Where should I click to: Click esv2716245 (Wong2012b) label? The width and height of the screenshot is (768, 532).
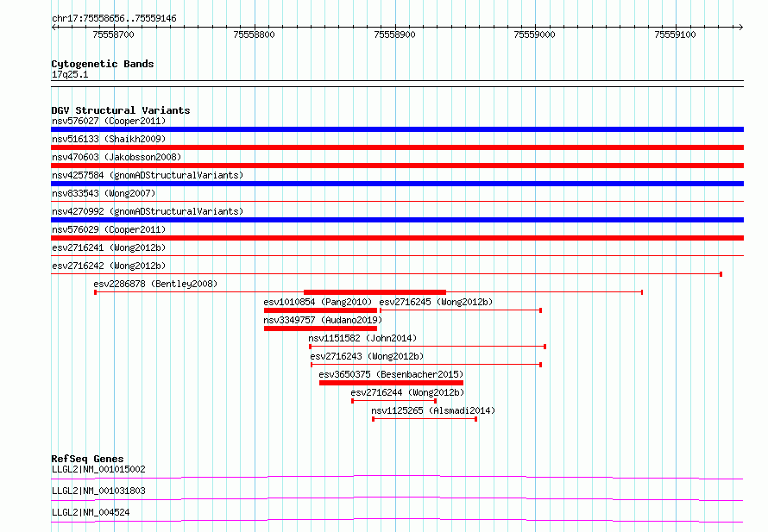(x=436, y=302)
